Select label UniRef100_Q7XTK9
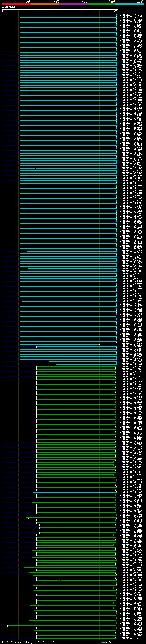This screenshot has width=146, height=644. pyautogui.click(x=131, y=65)
